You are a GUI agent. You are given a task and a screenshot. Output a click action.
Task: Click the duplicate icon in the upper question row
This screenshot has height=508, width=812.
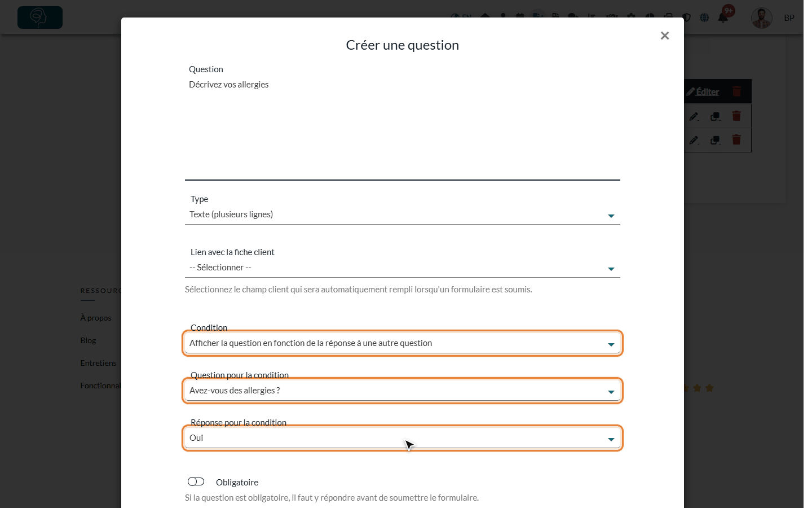tap(715, 116)
